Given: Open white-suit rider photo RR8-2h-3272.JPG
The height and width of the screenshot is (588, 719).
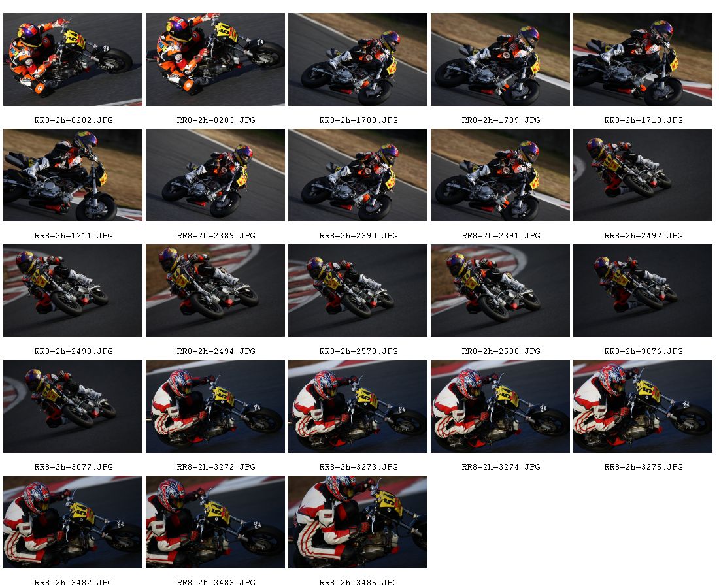Looking at the screenshot, I should coord(215,406).
